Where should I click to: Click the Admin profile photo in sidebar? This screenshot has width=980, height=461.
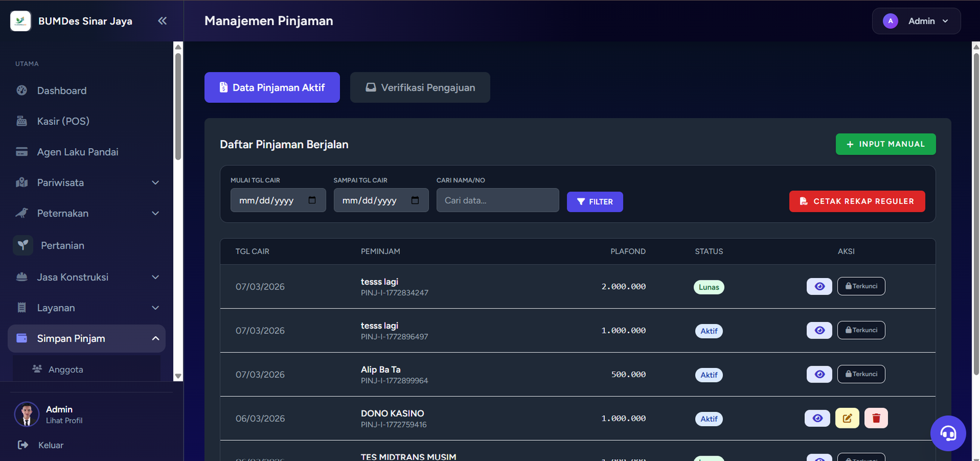(x=26, y=414)
